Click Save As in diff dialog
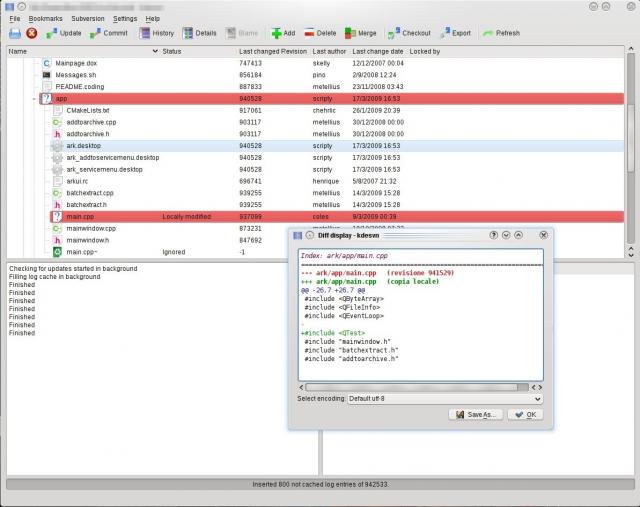The image size is (640, 507). pos(474,414)
